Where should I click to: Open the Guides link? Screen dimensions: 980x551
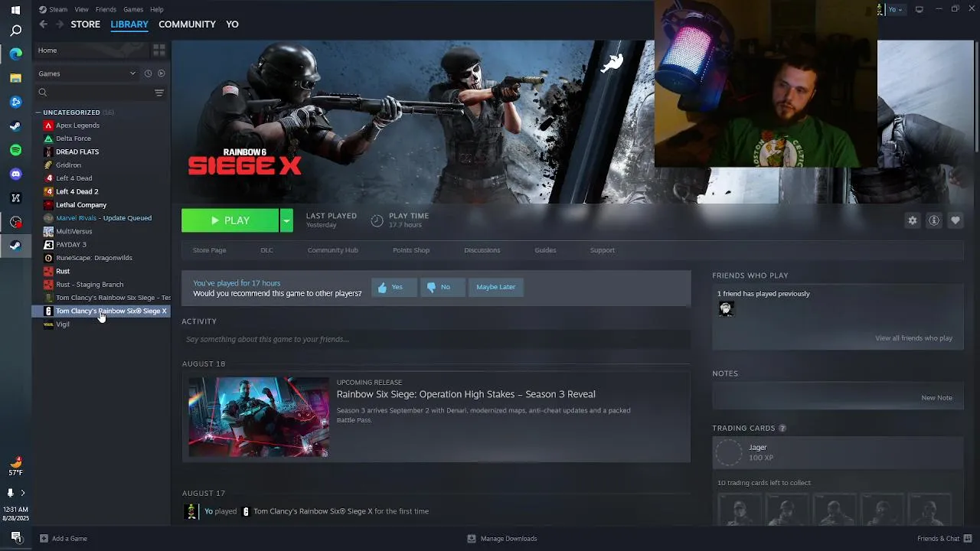coord(545,250)
